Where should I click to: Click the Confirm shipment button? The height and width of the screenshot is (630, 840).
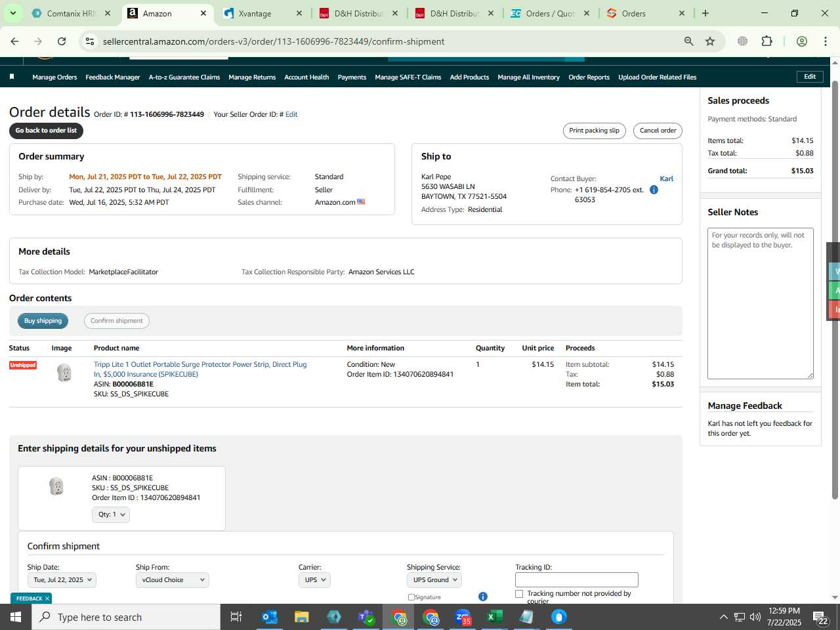pos(117,321)
